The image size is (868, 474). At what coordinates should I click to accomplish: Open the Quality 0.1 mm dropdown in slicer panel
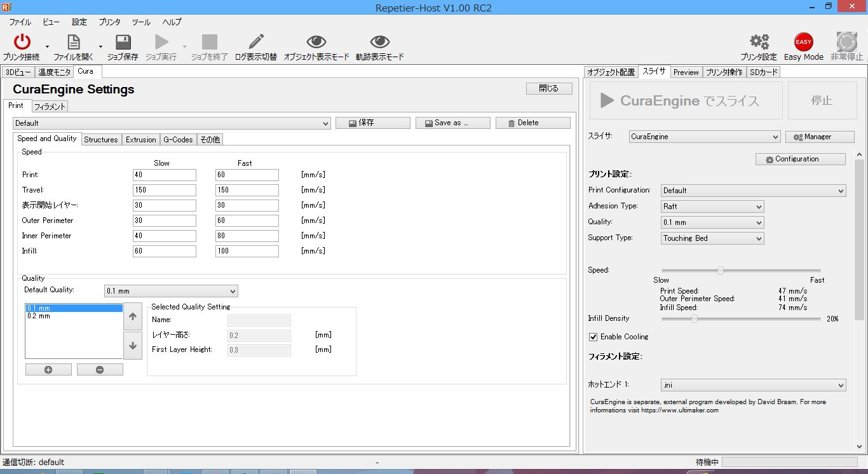(x=712, y=222)
